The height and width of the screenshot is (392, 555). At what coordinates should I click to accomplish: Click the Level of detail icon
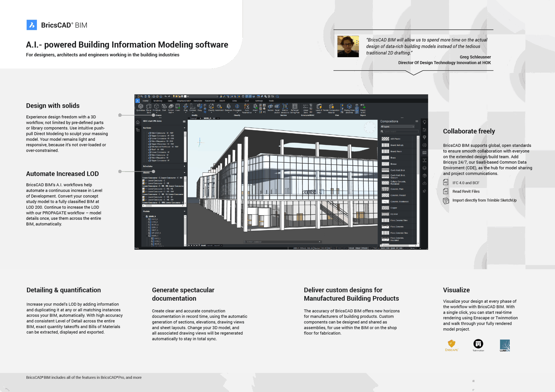[x=319, y=107]
